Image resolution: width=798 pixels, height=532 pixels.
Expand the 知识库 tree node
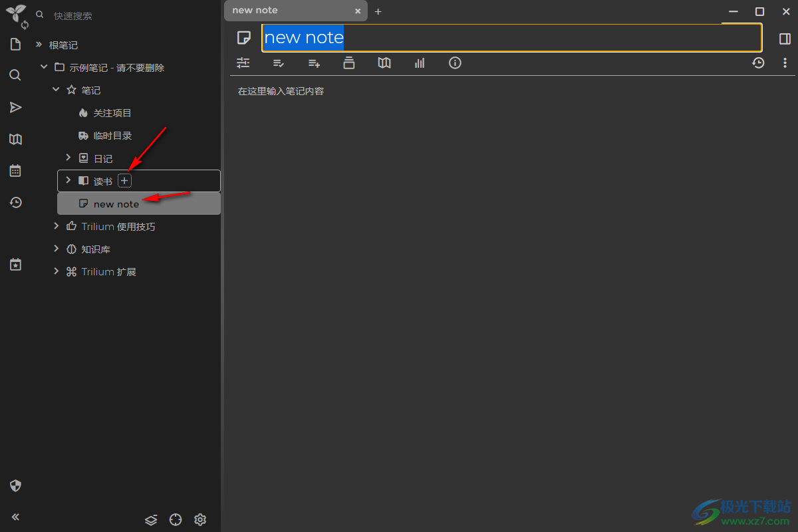[x=56, y=249]
